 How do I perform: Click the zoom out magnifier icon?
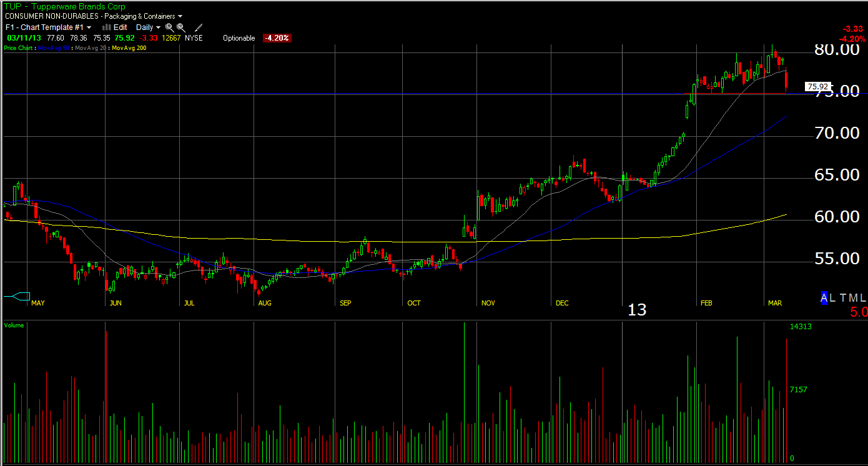pyautogui.click(x=180, y=27)
